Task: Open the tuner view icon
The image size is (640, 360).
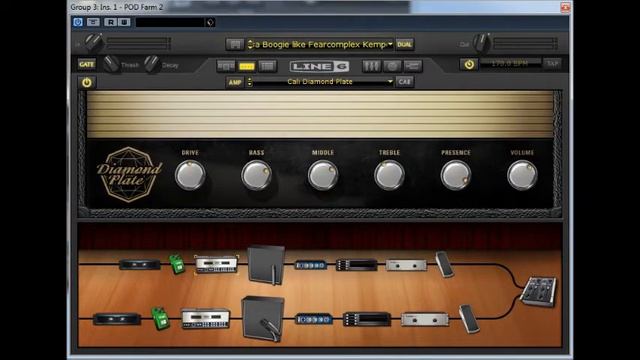Action: (x=392, y=66)
